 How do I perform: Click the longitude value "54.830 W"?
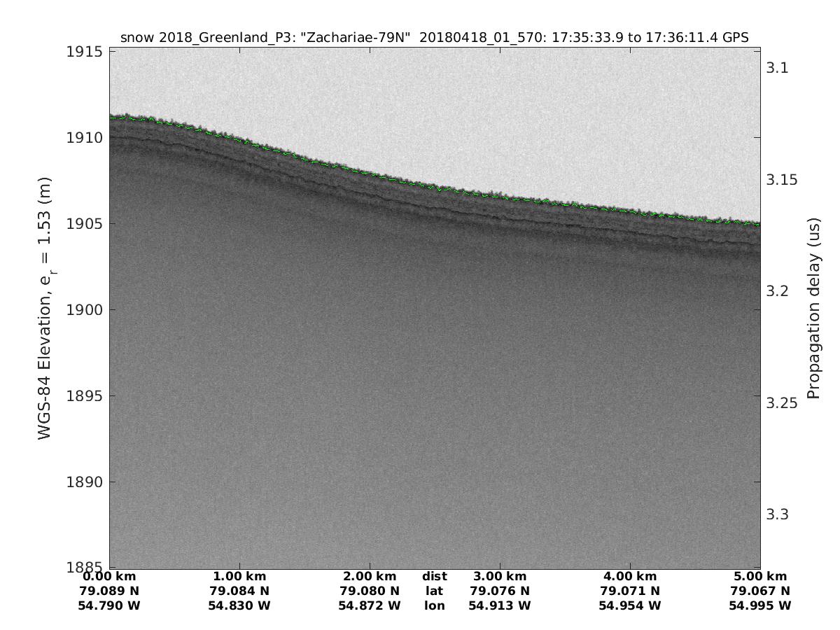239,605
